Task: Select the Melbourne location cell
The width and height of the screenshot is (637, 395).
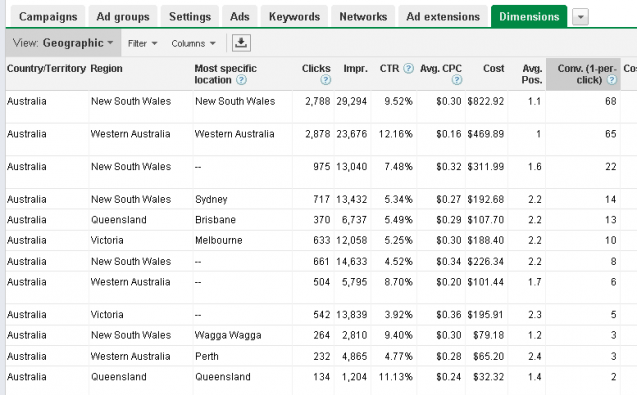Action: tap(219, 240)
